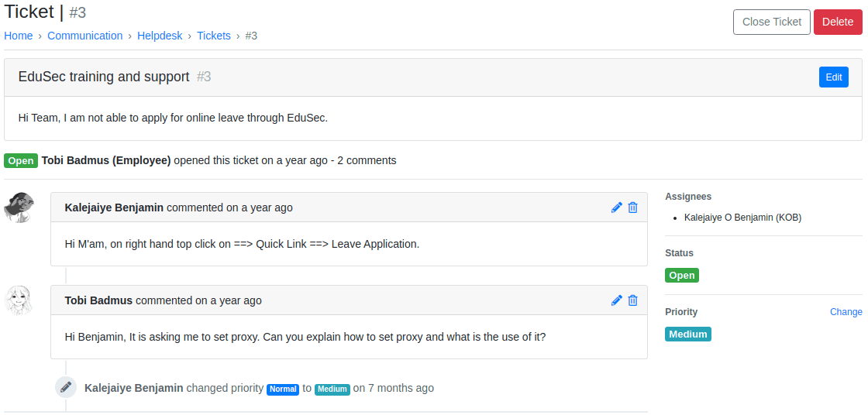Click the #3 number next to ticket title
Viewport: 868px width, 415px height.
(204, 77)
